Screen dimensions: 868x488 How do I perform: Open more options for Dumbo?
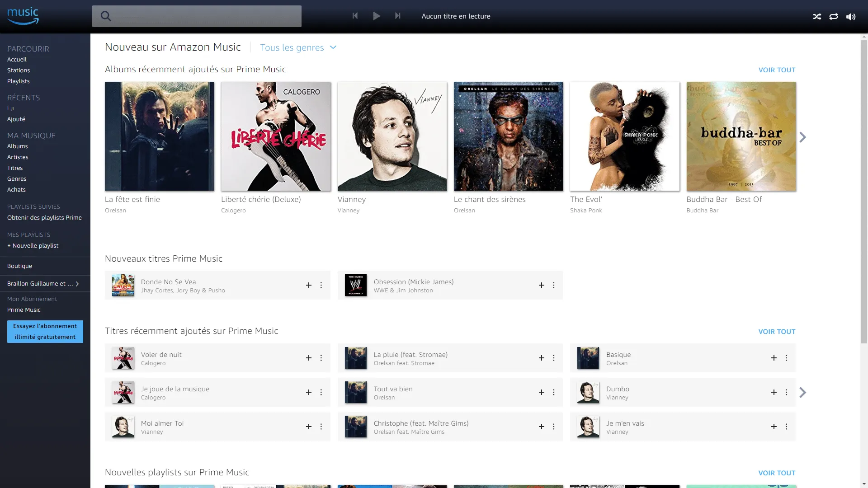pyautogui.click(x=786, y=392)
